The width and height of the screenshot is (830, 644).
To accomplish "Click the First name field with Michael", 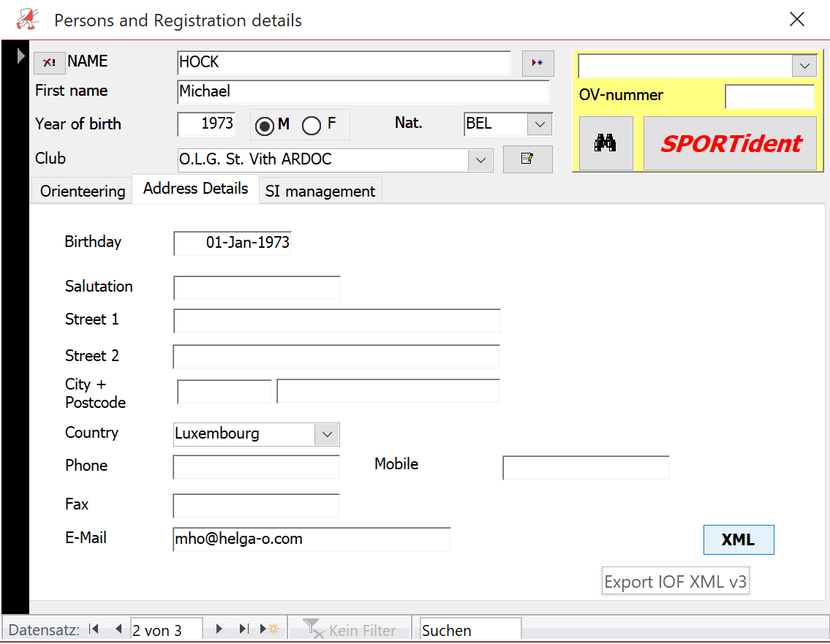I will pos(363,92).
